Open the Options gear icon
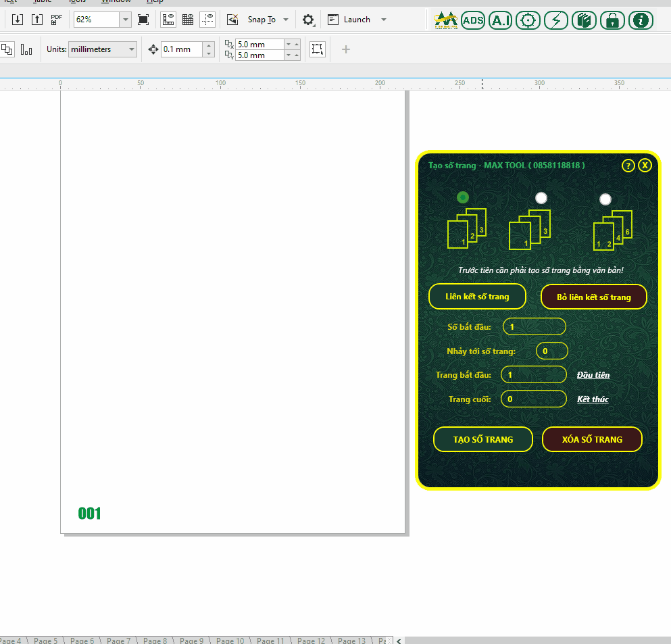671x644 pixels. coord(308,20)
